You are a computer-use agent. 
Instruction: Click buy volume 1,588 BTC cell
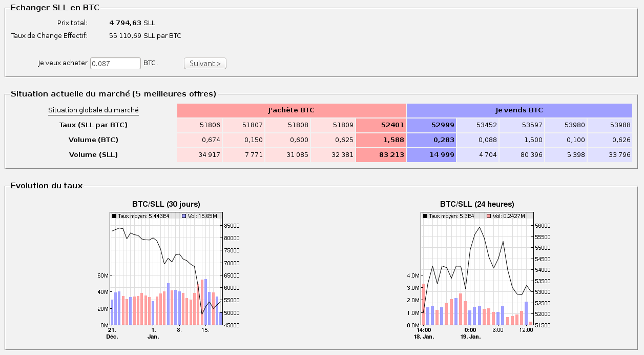[x=381, y=140]
